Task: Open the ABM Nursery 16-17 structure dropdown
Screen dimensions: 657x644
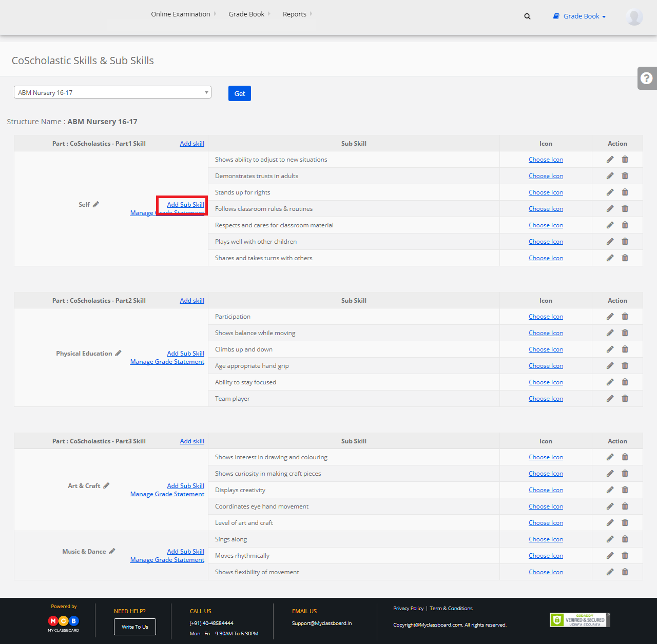Action: pyautogui.click(x=112, y=92)
